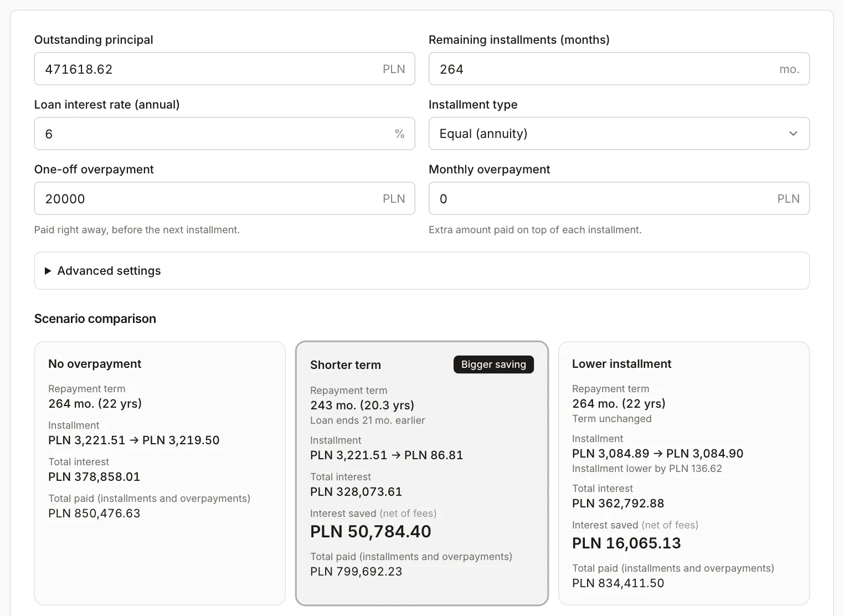The width and height of the screenshot is (844, 616).
Task: Expand the Advanced settings section
Action: point(421,271)
